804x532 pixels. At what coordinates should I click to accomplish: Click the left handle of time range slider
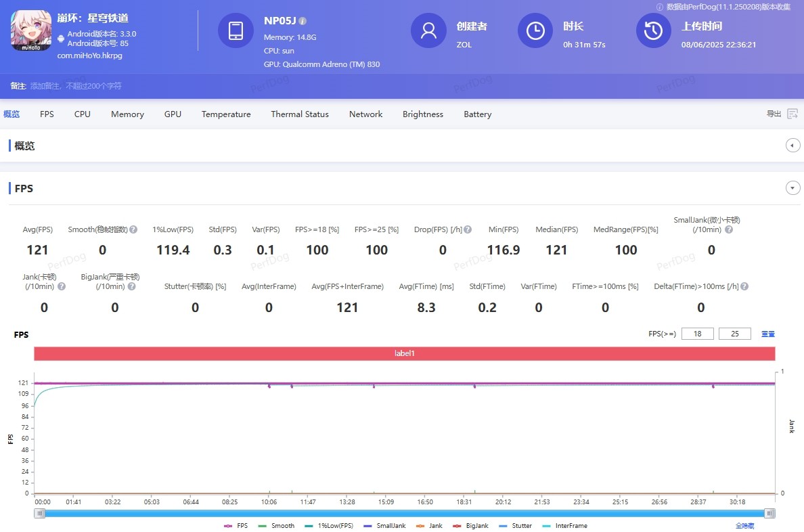[40, 514]
